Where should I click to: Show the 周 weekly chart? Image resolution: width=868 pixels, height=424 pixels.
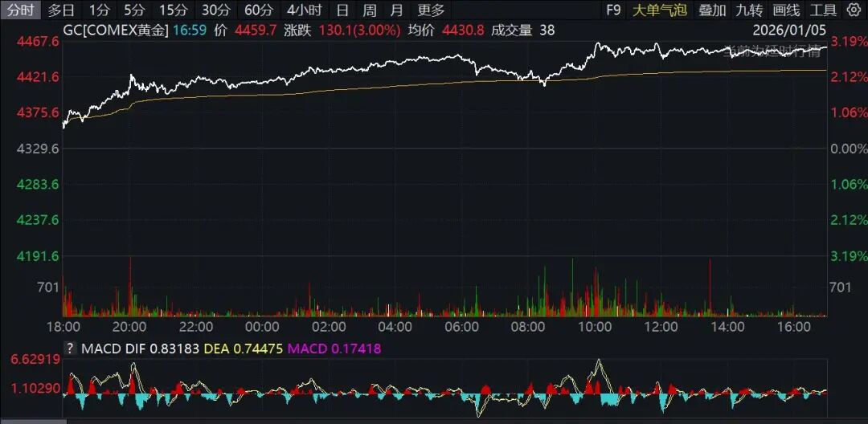pos(369,10)
